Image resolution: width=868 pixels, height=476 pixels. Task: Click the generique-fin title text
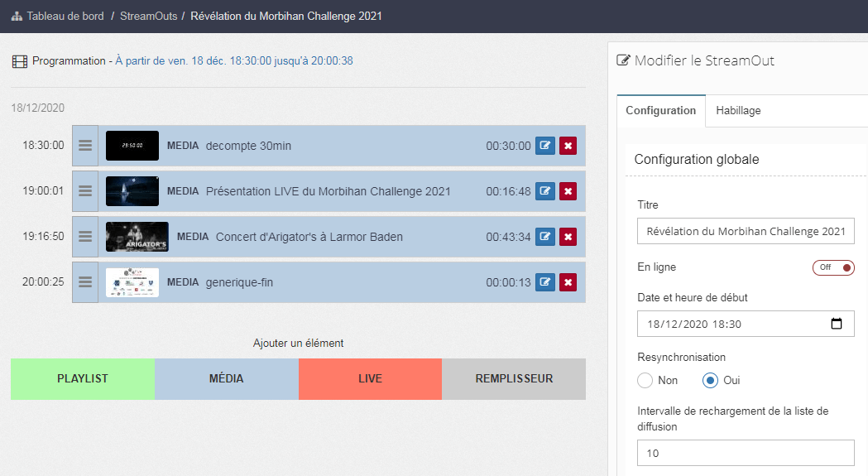click(x=239, y=282)
